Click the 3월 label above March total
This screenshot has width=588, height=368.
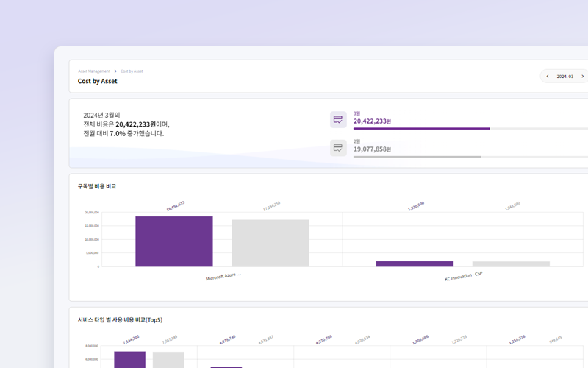(x=356, y=113)
